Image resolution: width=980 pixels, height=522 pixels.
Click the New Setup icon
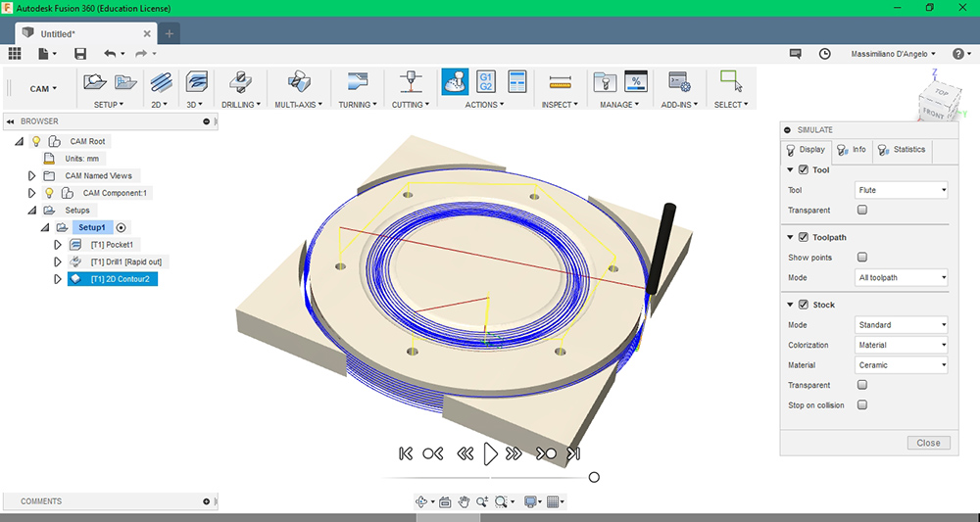click(95, 82)
